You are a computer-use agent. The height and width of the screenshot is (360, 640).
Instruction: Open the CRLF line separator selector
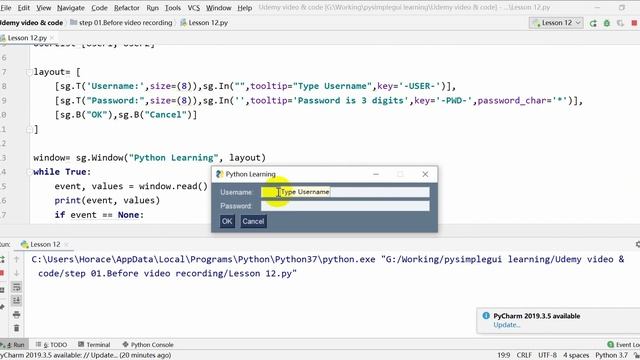(x=524, y=355)
